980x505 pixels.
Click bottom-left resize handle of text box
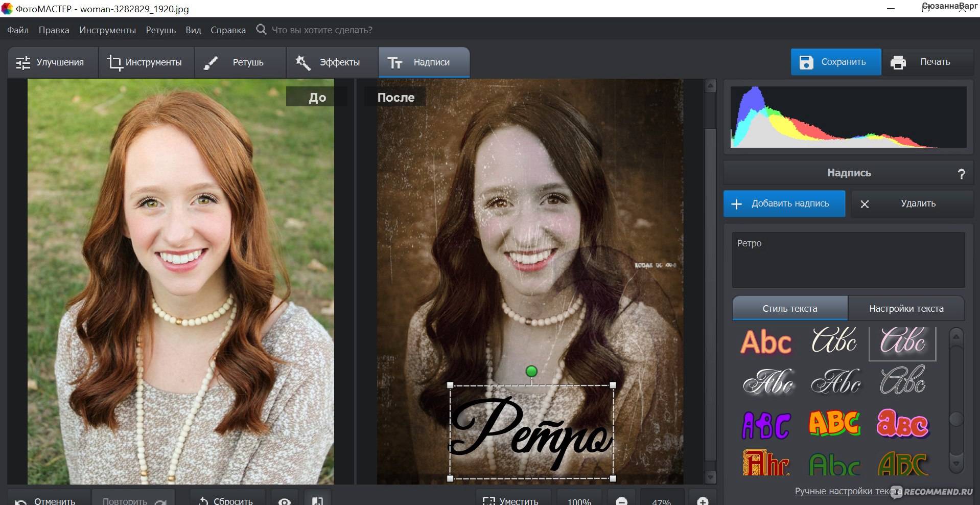(x=450, y=478)
